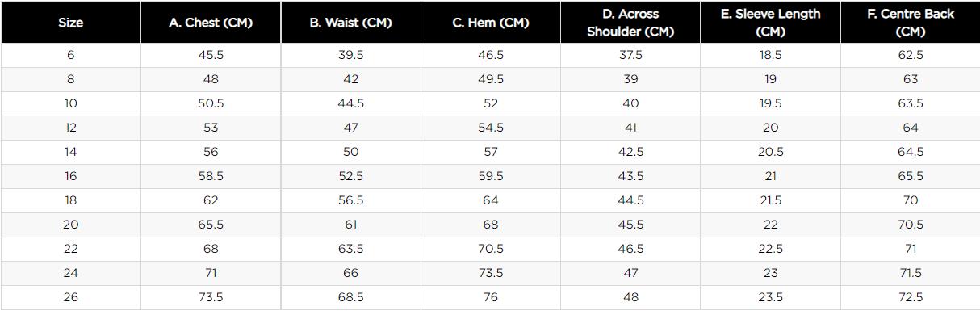This screenshot has height=311, width=980.
Task: Click chest value 68 in size 22 row
Action: [211, 249]
